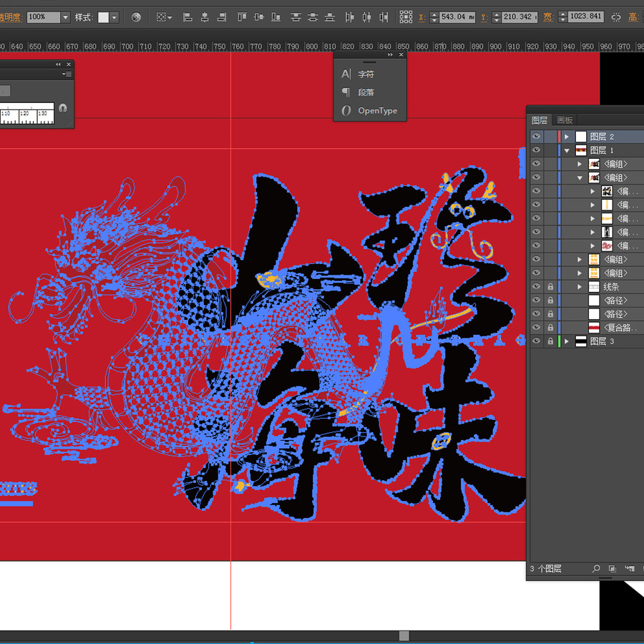Unlock the 复合路径 item
The width and height of the screenshot is (644, 644).
pos(550,327)
